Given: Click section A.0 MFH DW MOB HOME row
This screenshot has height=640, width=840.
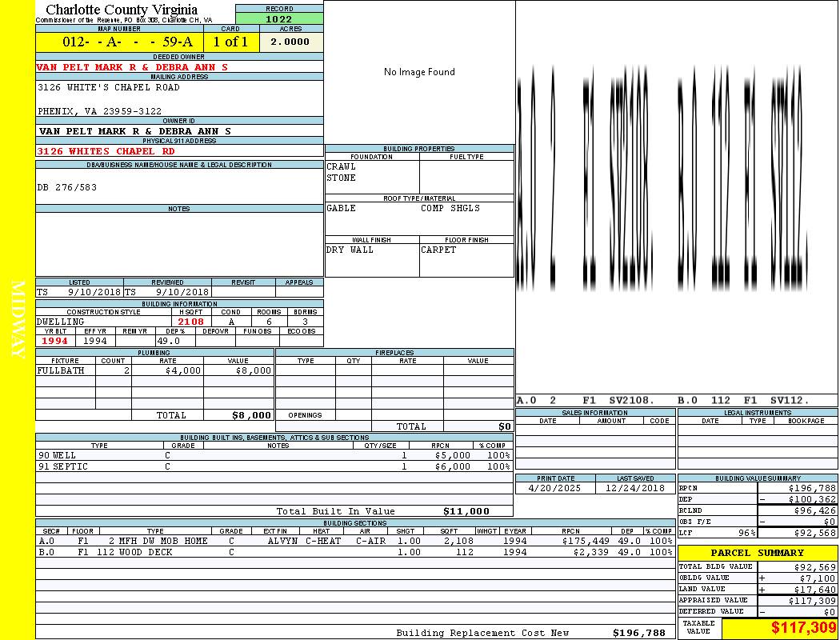Looking at the screenshot, I should pos(355,542).
